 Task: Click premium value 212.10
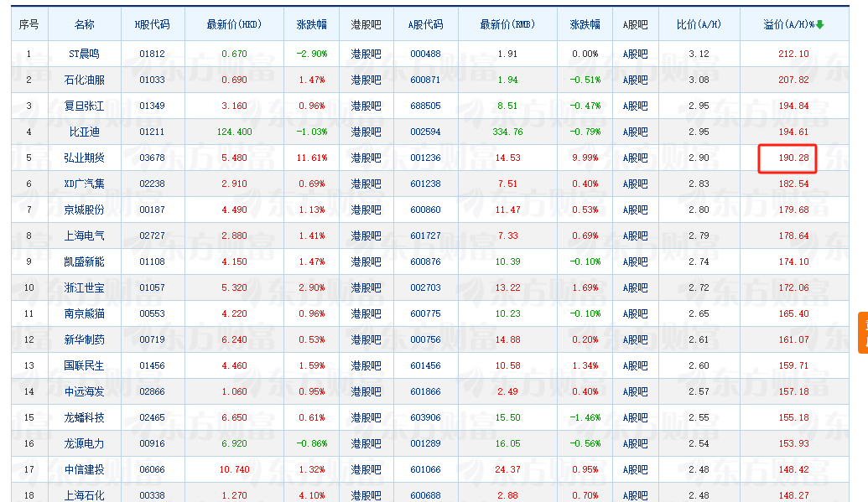794,54
